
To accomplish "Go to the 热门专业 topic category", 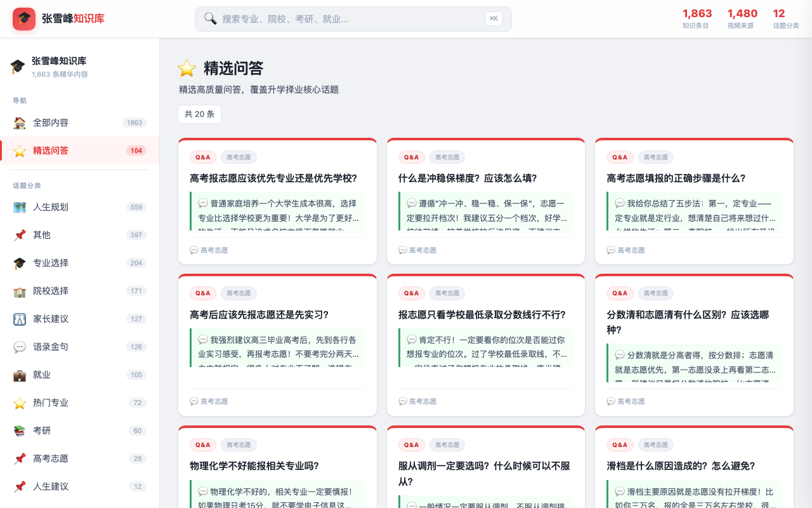I will pyautogui.click(x=79, y=403).
